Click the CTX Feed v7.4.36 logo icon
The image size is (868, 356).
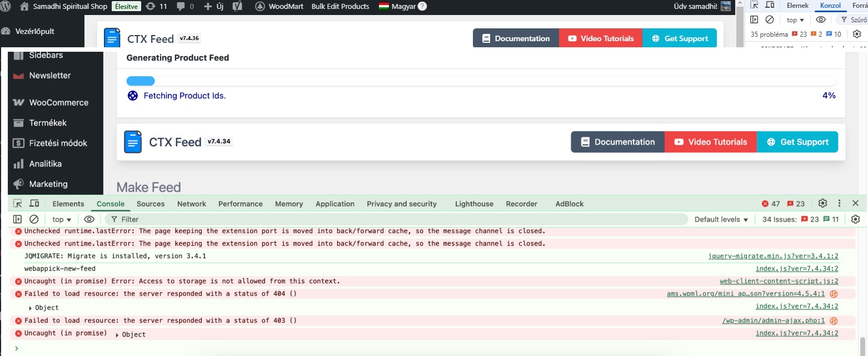click(x=112, y=38)
